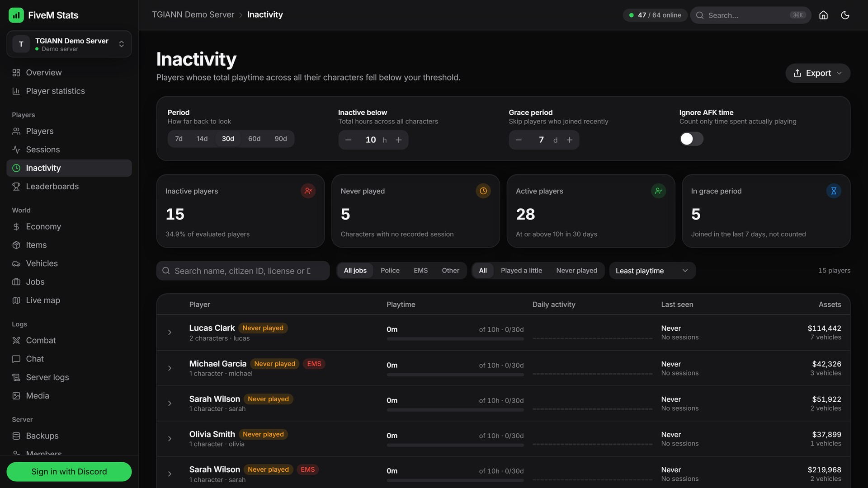Increase Inactive below hours with plus

[399, 140]
